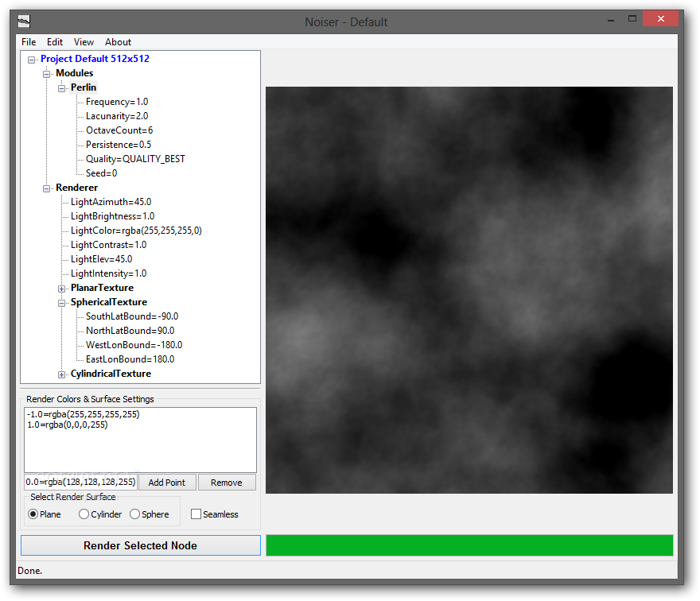Maximize the Noiser window

[x=632, y=19]
